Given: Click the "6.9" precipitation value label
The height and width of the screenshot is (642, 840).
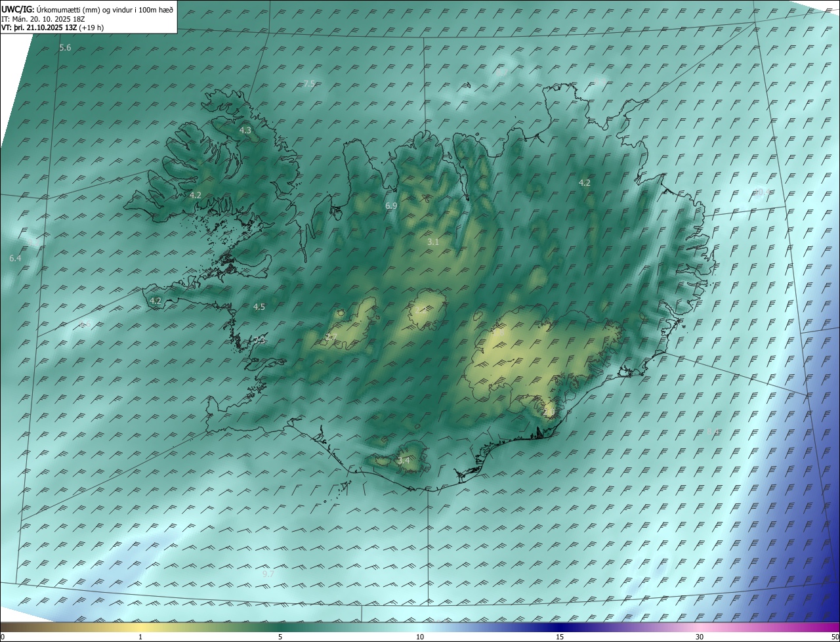Looking at the screenshot, I should point(391,206).
